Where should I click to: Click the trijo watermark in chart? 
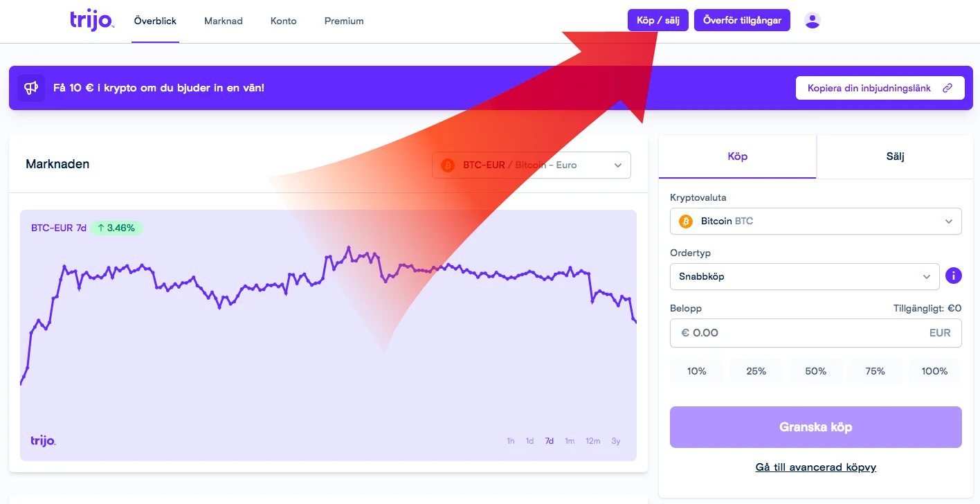click(x=43, y=440)
